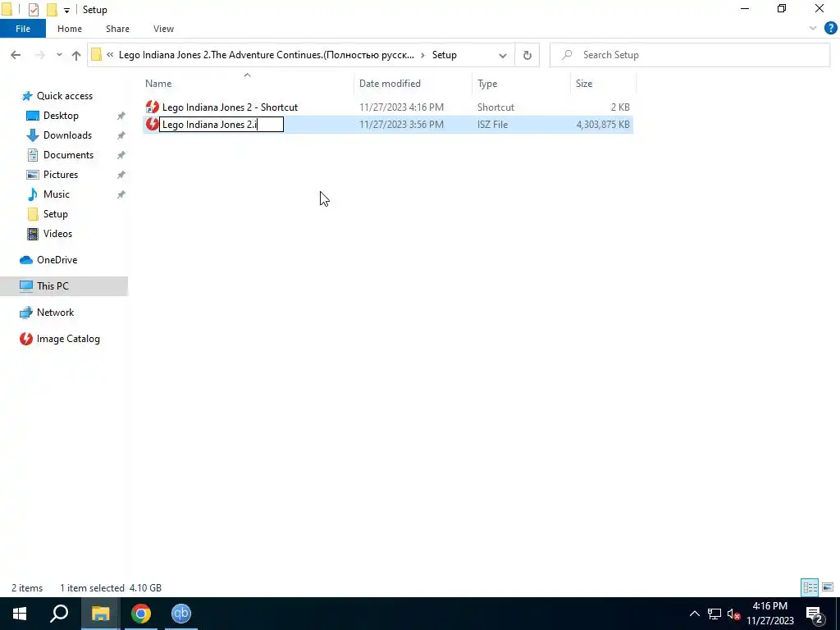Click the ISZ file's red icon

pyautogui.click(x=152, y=125)
